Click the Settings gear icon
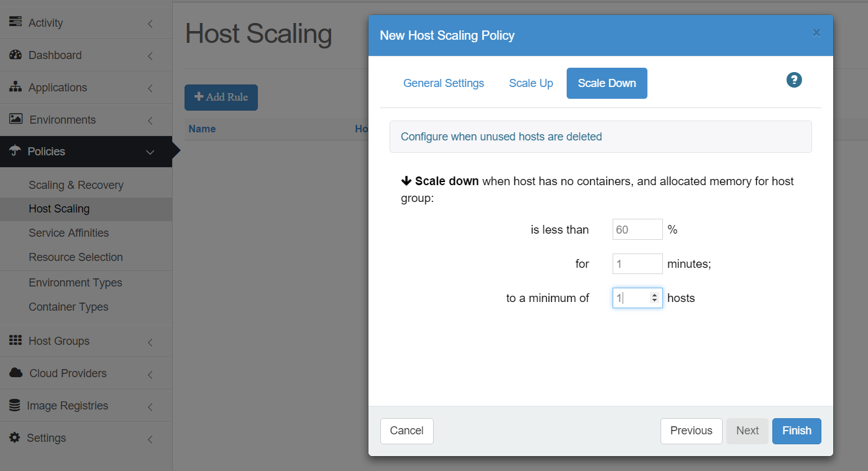This screenshot has width=868, height=471. tap(15, 437)
